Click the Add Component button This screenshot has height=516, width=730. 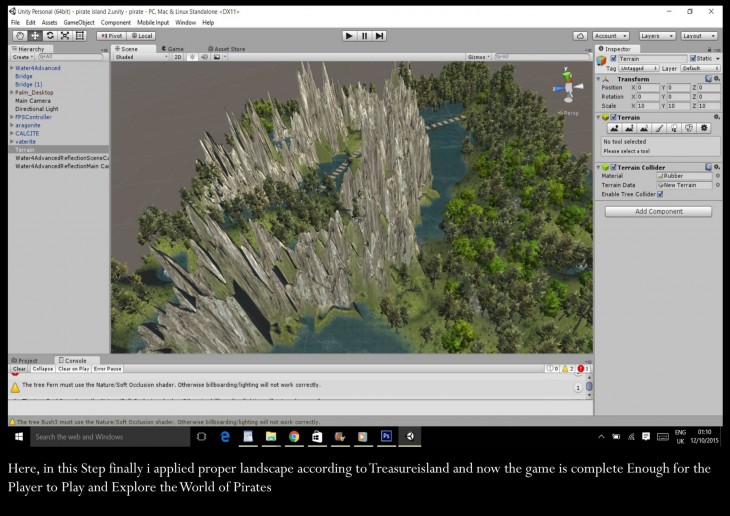click(658, 212)
